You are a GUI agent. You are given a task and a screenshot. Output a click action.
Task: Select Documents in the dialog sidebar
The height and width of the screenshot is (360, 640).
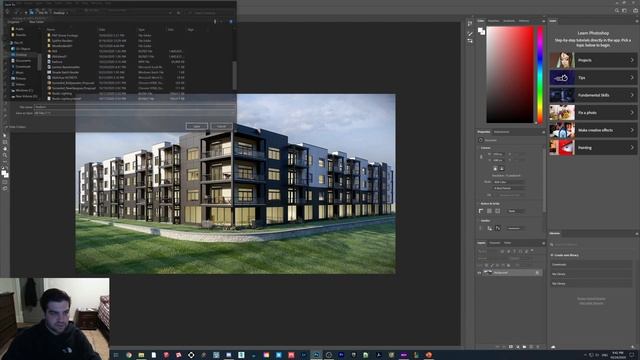click(23, 60)
